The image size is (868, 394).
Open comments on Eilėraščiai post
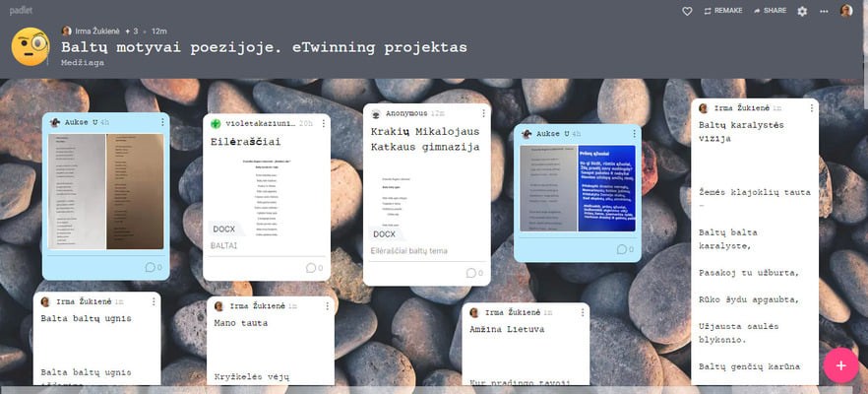click(x=315, y=268)
